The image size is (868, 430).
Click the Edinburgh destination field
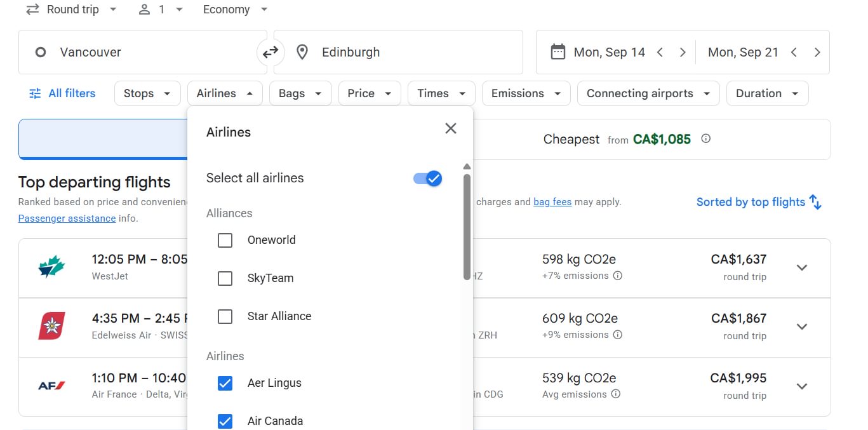click(x=398, y=52)
